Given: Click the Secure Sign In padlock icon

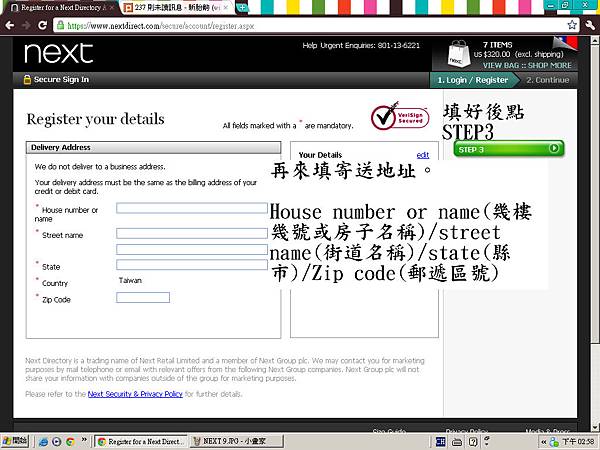Looking at the screenshot, I should tap(27, 79).
